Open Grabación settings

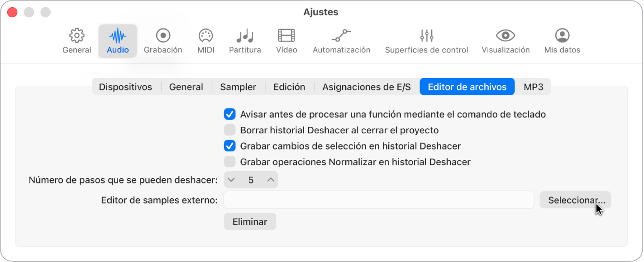coord(163,39)
